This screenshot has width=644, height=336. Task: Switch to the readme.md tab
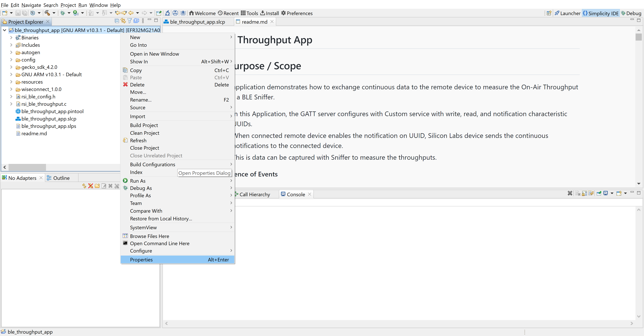click(252, 22)
